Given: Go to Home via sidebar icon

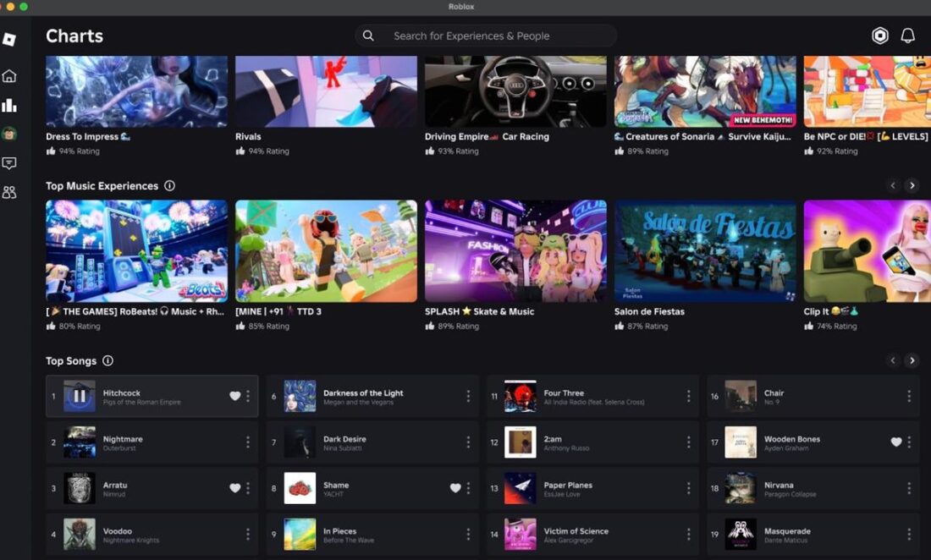Looking at the screenshot, I should 9,76.
